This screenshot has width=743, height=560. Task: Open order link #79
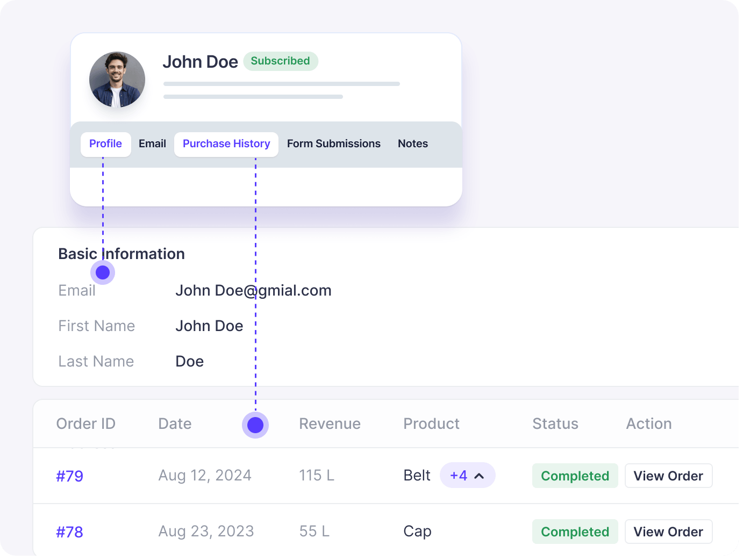(70, 476)
